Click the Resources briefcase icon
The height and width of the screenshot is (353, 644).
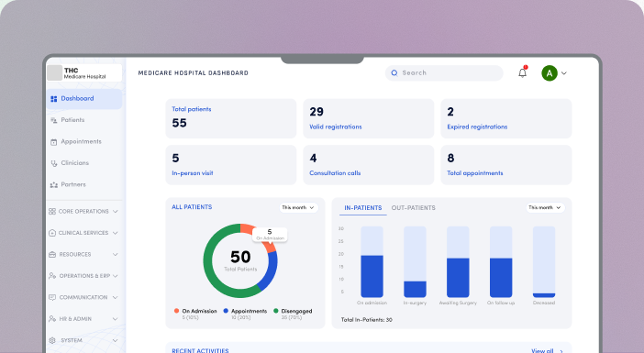click(x=52, y=255)
